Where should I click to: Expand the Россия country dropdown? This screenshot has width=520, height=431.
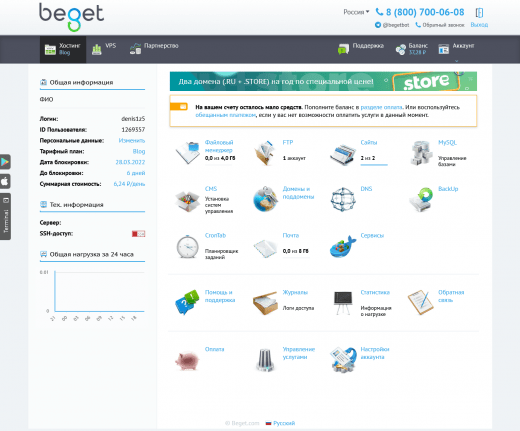pos(356,12)
